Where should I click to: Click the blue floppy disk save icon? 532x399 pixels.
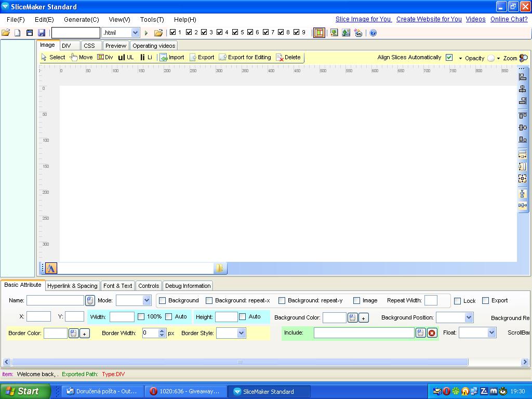pos(42,33)
